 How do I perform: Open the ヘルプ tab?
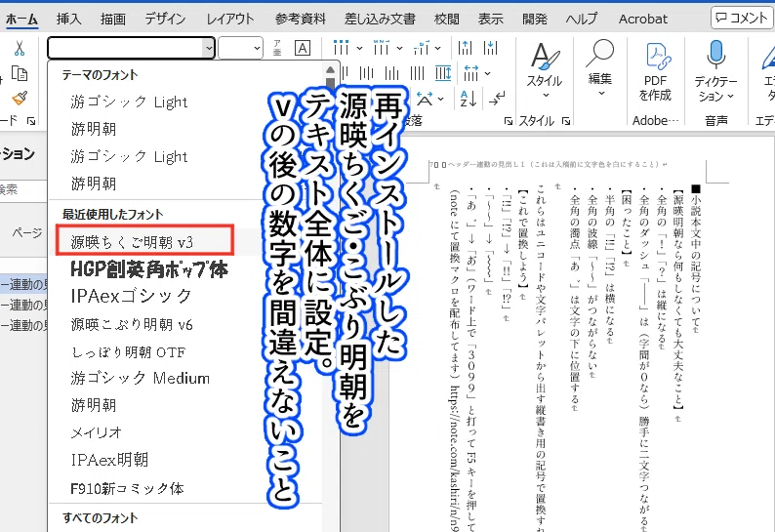coord(582,19)
